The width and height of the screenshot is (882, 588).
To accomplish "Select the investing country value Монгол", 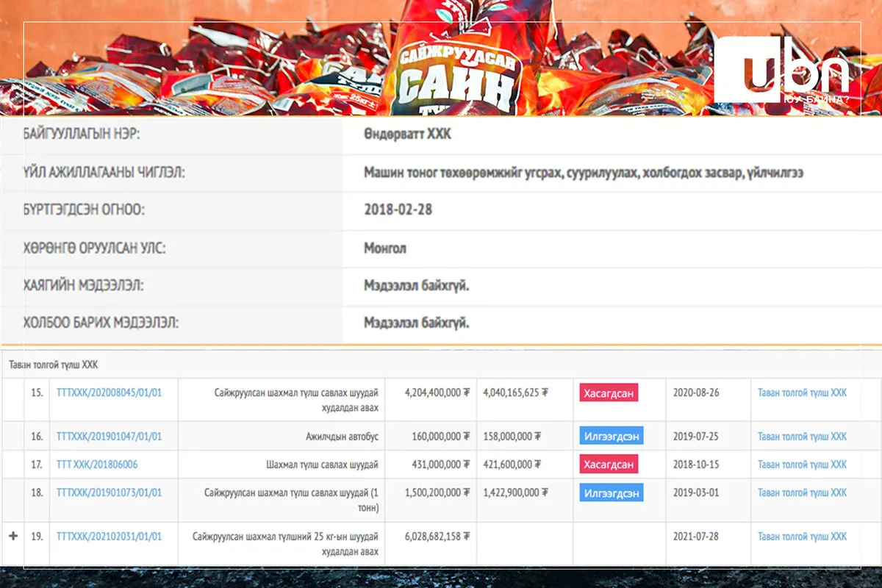I will coord(385,248).
